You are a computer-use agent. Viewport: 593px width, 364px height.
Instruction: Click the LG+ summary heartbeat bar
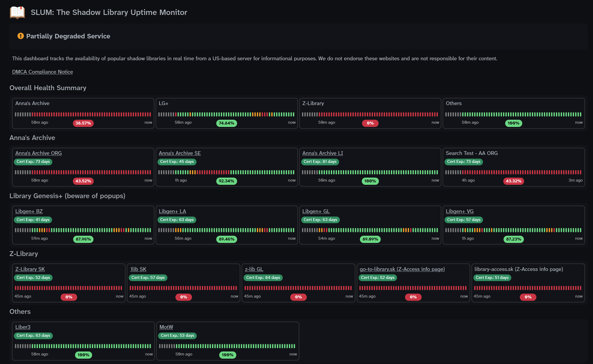[226, 114]
